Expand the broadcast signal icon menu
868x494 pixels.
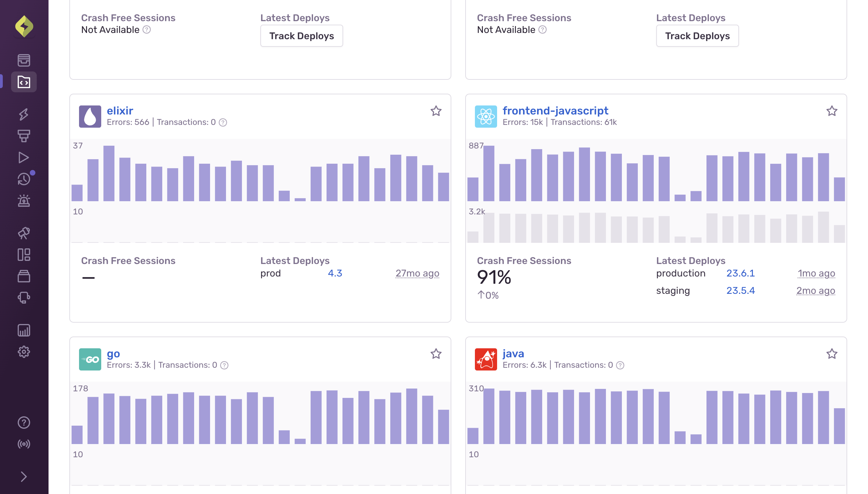point(24,444)
